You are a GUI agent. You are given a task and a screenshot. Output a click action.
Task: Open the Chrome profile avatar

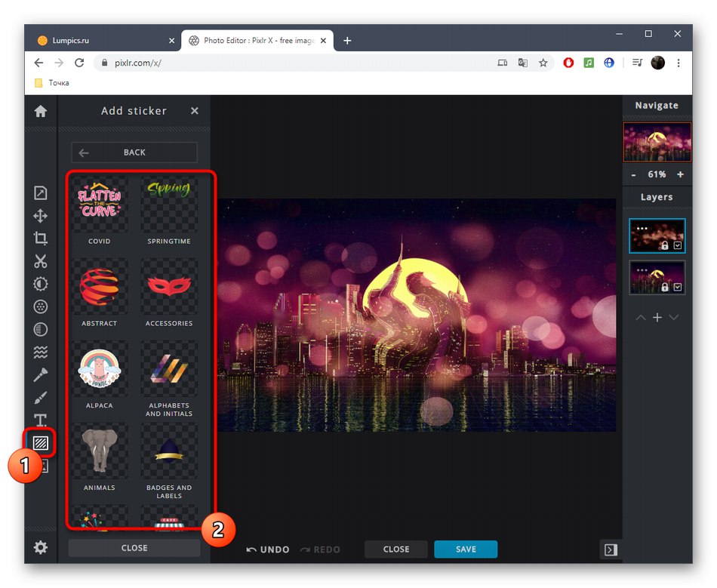(x=657, y=63)
